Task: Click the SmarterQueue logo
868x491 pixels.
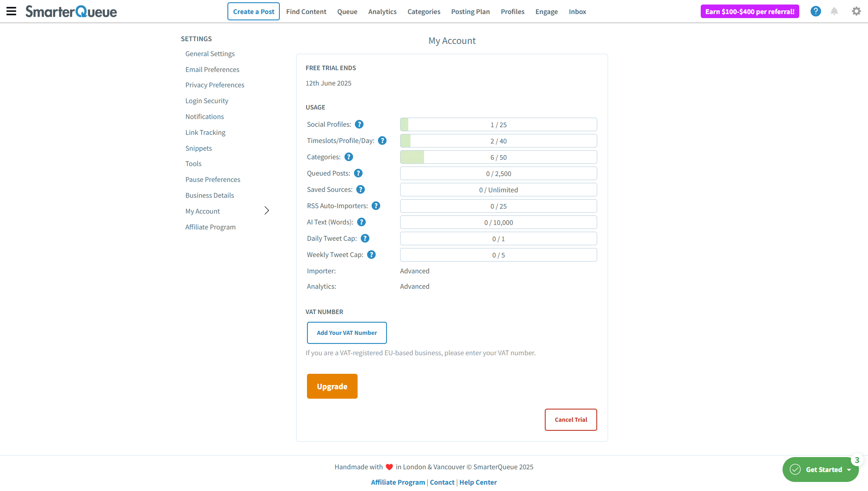Action: (71, 11)
